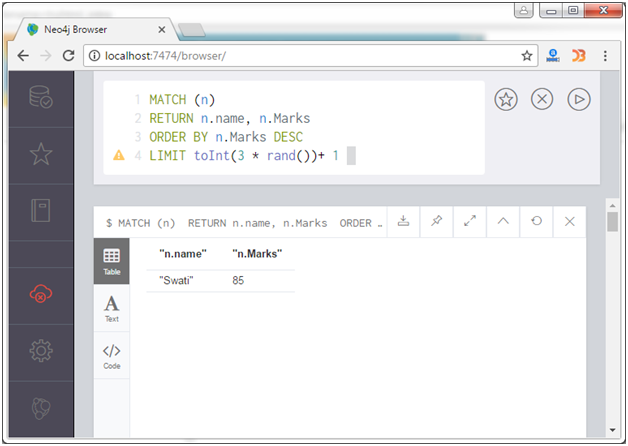
Task: Open the Documentation book icon
Action: coord(40,211)
